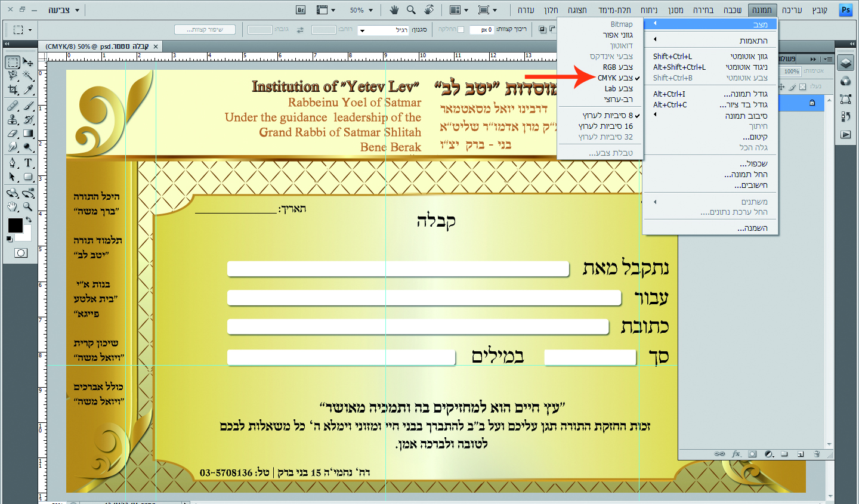Open the foreground black color swatch
Screen dimensions: 859x504
click(14, 225)
